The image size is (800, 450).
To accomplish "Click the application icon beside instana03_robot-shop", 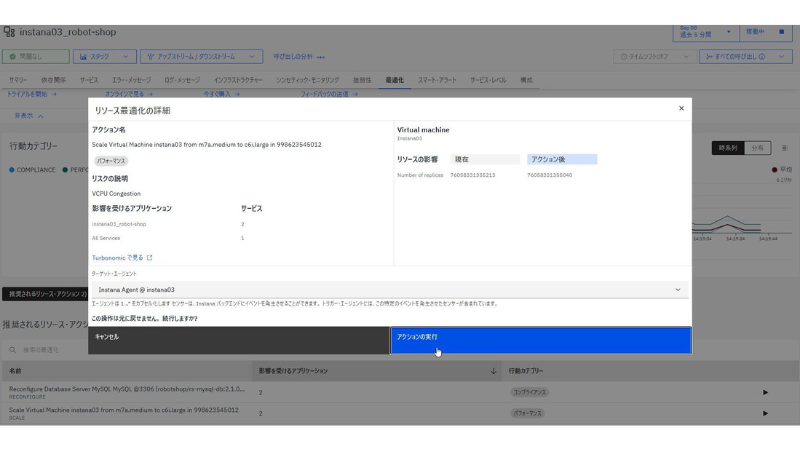I will coord(9,32).
